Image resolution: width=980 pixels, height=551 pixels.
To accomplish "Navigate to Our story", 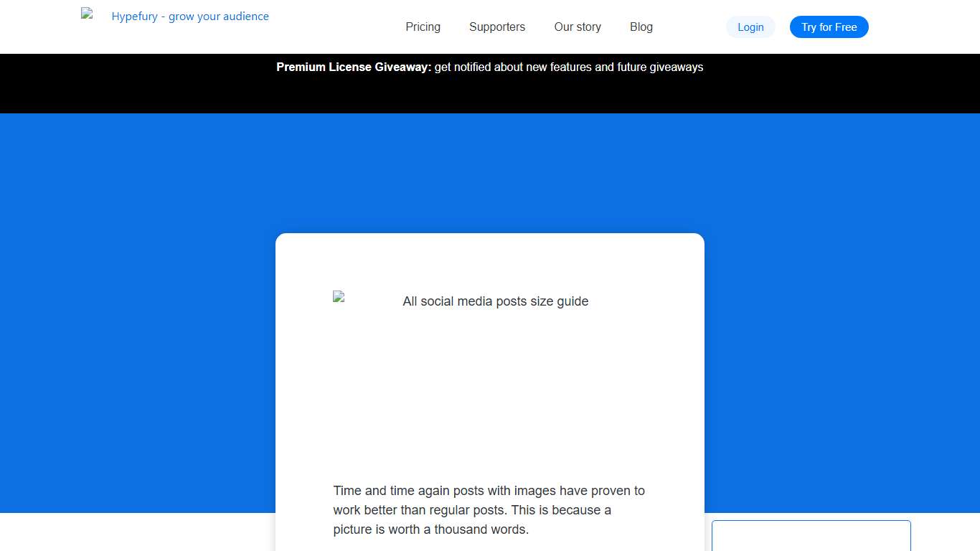I will [578, 27].
